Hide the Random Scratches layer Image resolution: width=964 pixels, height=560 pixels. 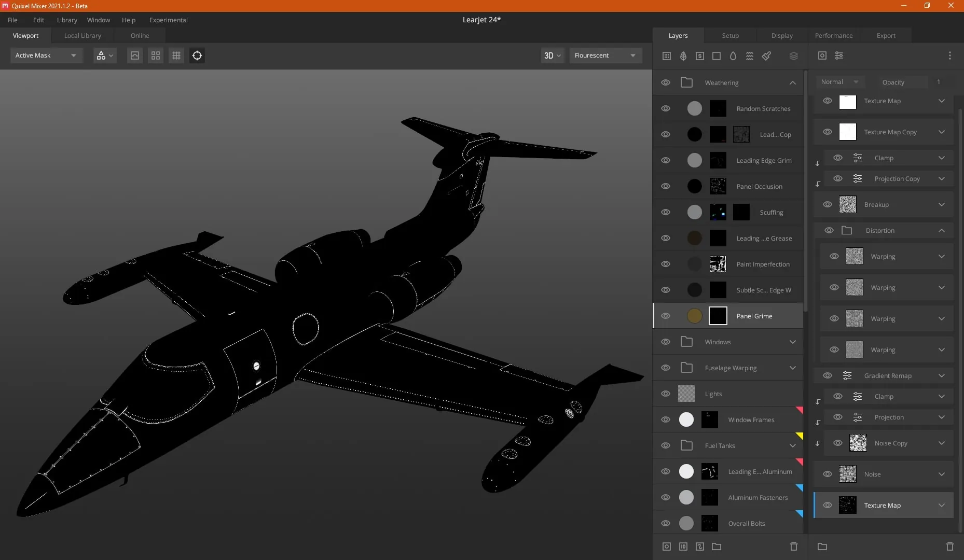point(666,108)
